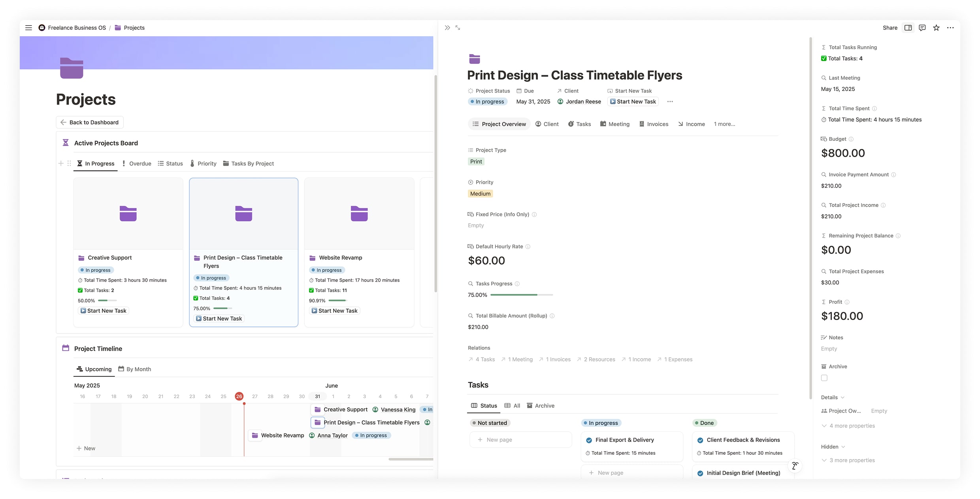Screen dimensions: 980x499
Task: Switch to the Invoices tab
Action: (654, 124)
